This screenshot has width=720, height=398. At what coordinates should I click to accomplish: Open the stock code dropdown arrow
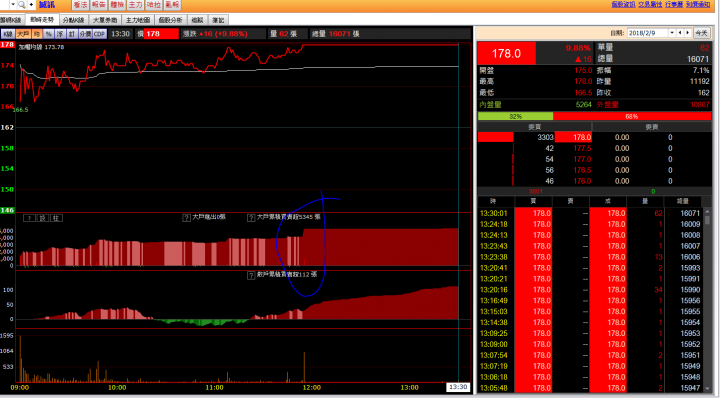13,5
